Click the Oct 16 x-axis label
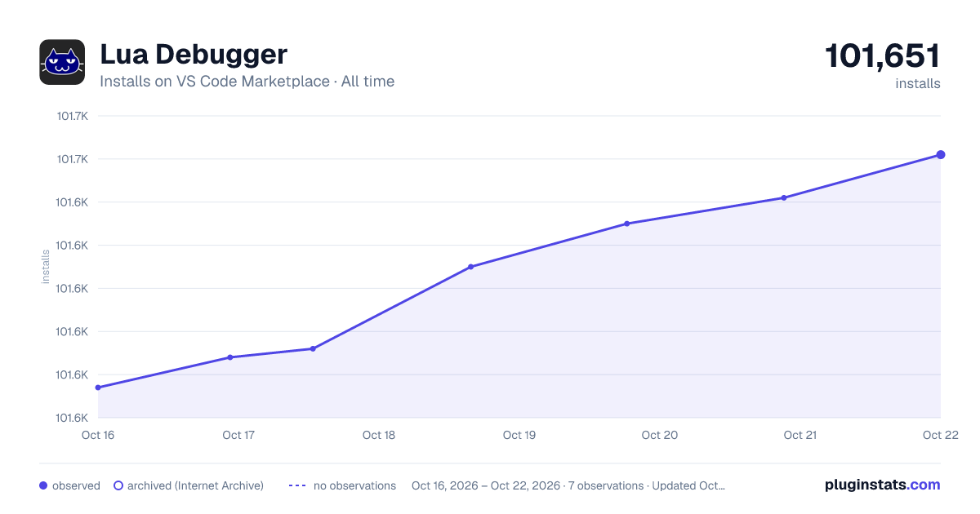This screenshot has width=980, height=514. click(x=98, y=435)
